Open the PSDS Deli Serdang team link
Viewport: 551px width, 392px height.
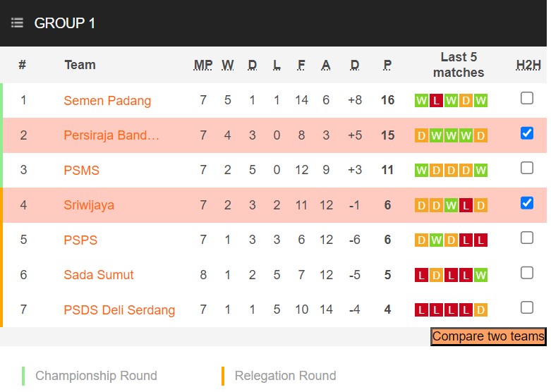coord(119,310)
